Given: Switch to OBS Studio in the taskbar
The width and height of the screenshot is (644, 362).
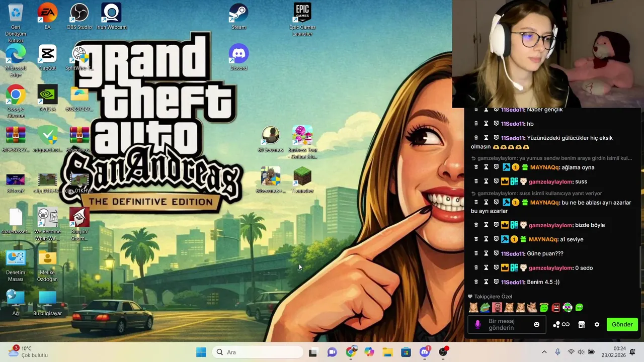Looking at the screenshot, I should (x=443, y=352).
